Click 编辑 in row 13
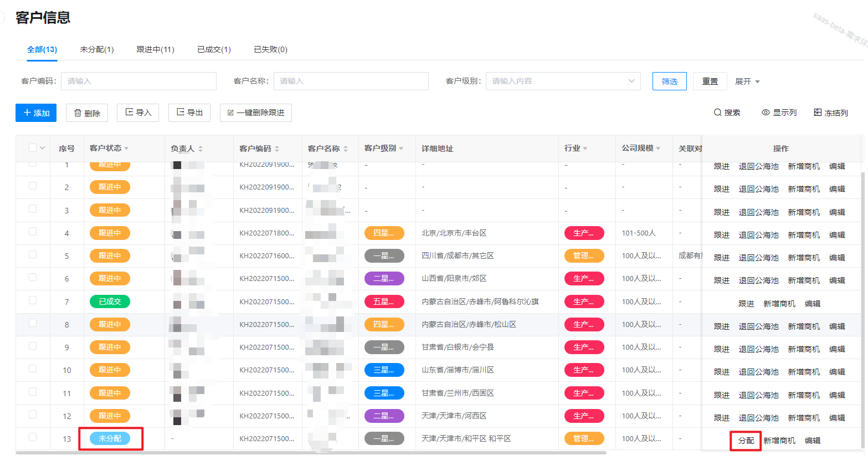The image size is (868, 455). tap(813, 441)
